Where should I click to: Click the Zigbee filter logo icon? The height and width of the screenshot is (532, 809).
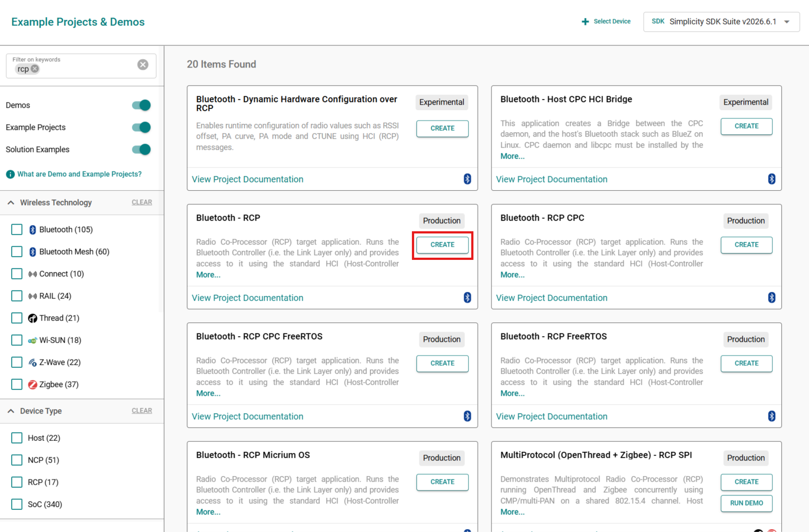pos(33,384)
